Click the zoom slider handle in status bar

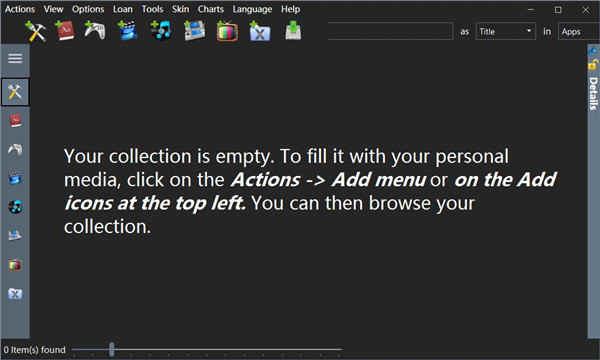point(111,349)
